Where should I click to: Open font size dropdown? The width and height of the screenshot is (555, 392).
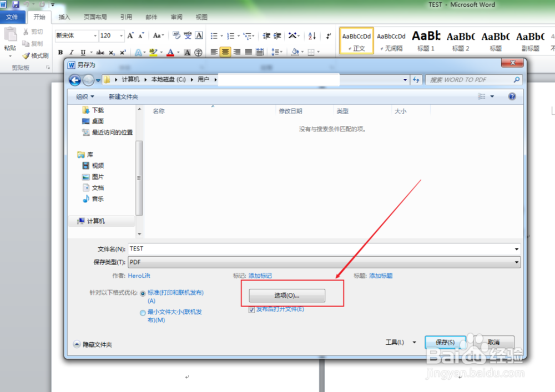point(121,35)
